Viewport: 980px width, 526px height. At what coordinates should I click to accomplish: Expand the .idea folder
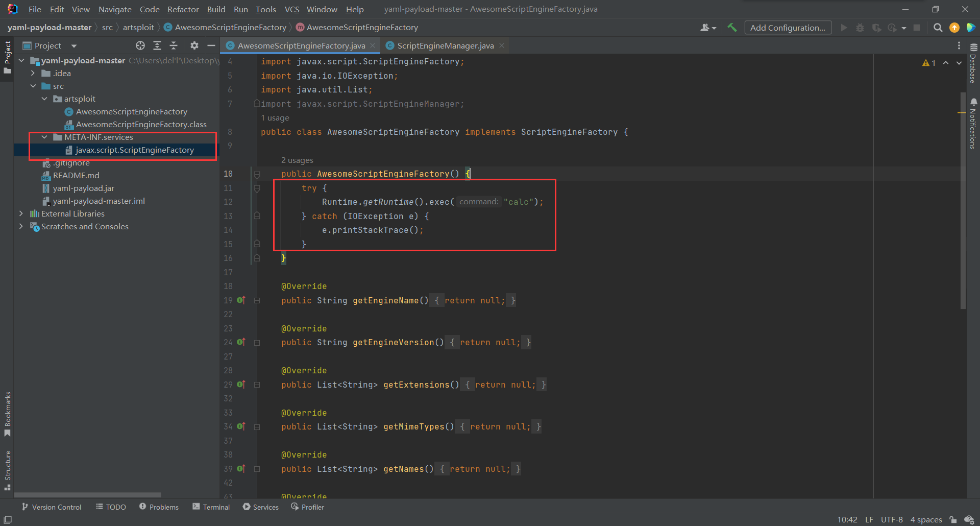point(33,73)
